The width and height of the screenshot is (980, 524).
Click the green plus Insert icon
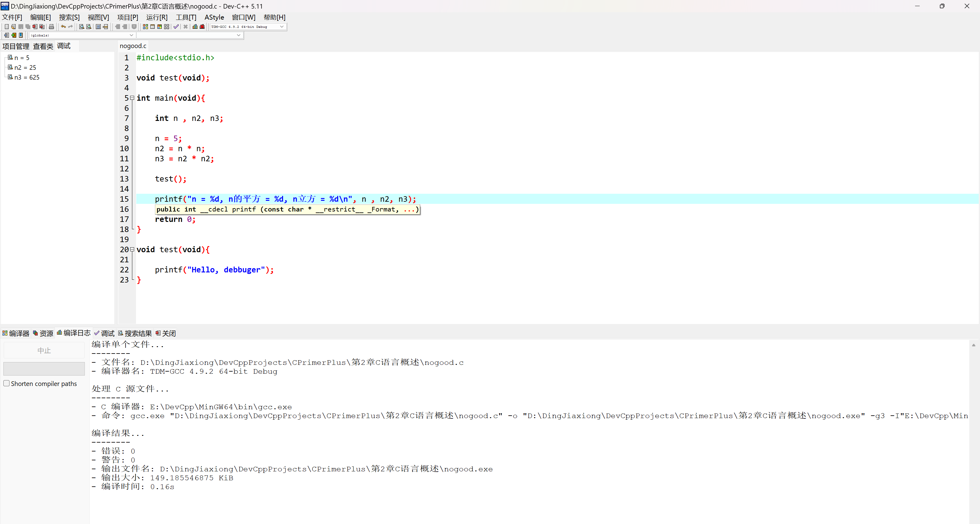[x=14, y=36]
